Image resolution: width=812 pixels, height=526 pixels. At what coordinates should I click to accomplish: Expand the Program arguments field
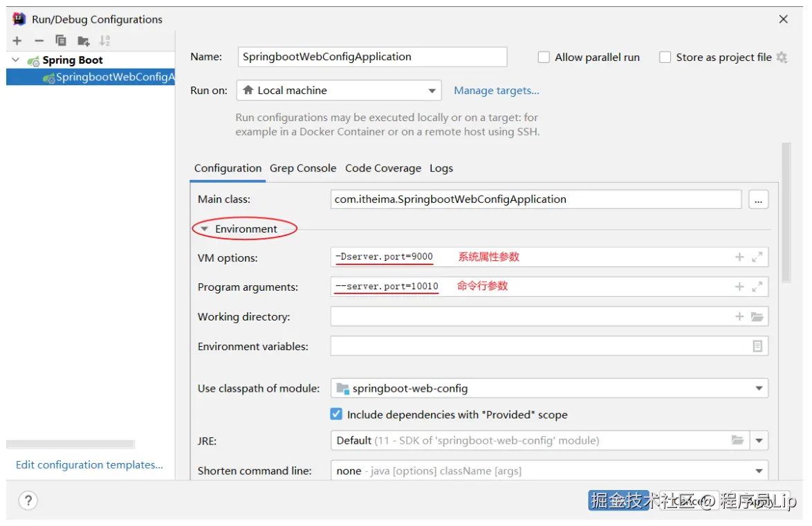tap(757, 287)
